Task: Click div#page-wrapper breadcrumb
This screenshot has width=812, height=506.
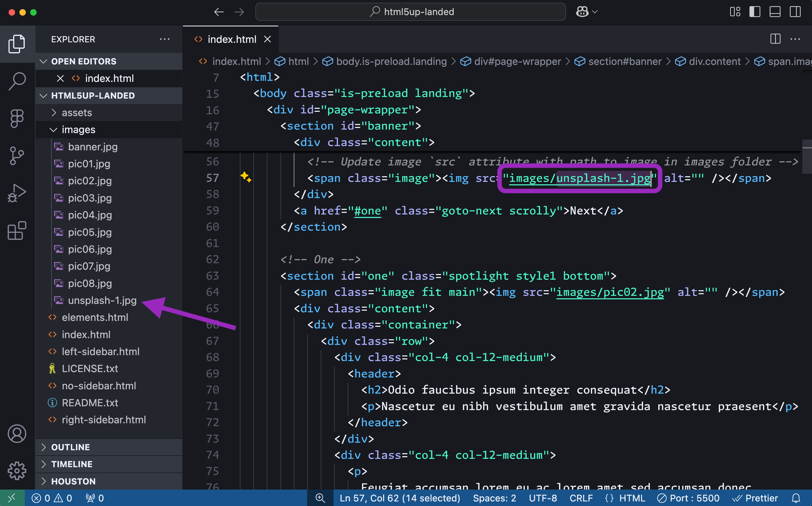Action: 511,61
